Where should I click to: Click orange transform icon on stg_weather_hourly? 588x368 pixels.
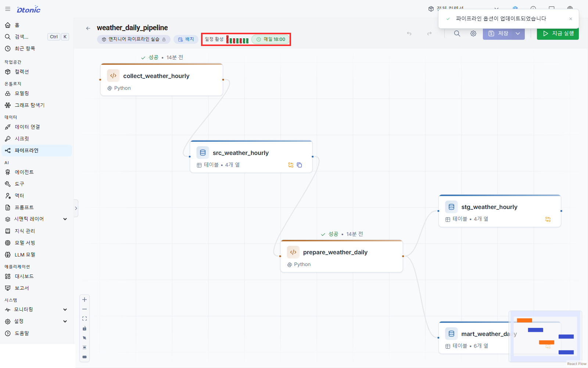pos(548,219)
